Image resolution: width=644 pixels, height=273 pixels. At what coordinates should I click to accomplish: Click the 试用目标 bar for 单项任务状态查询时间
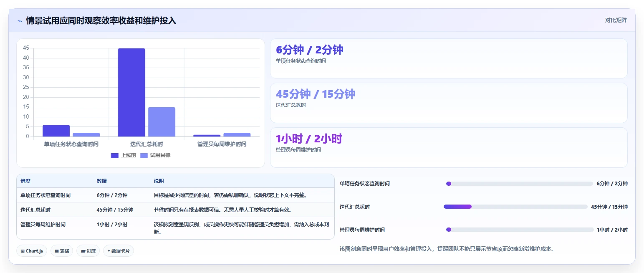click(86, 134)
